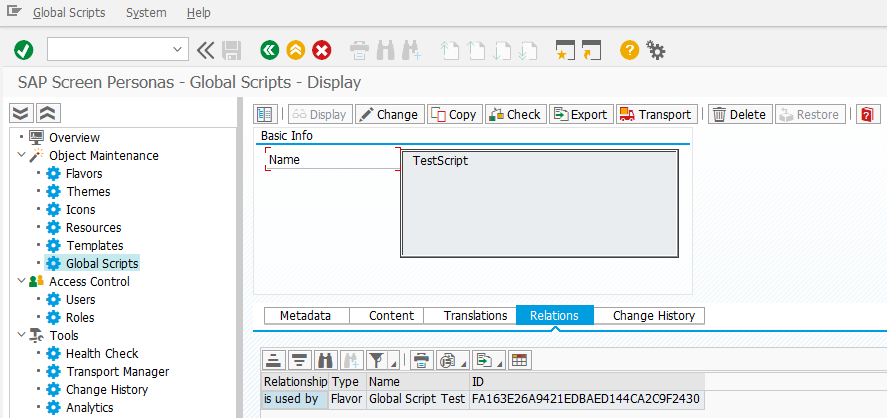The height and width of the screenshot is (418, 887).
Task: Expand all tree nodes button
Action: [x=21, y=113]
